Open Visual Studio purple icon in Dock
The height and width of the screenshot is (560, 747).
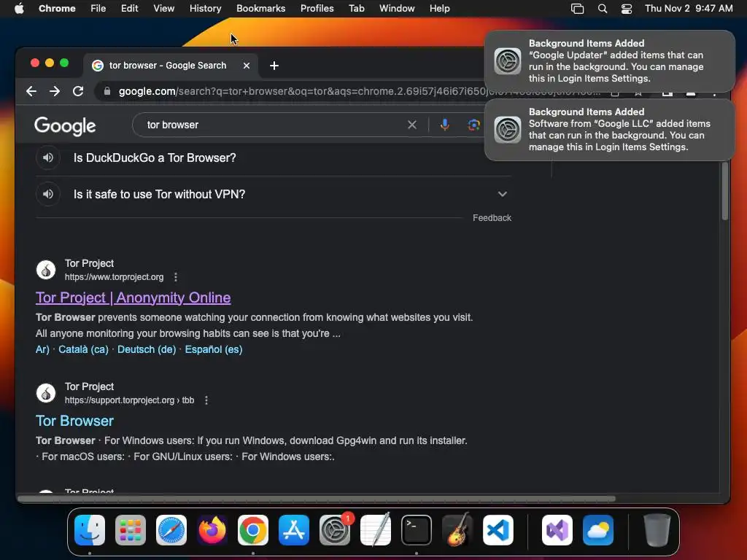pos(557,530)
